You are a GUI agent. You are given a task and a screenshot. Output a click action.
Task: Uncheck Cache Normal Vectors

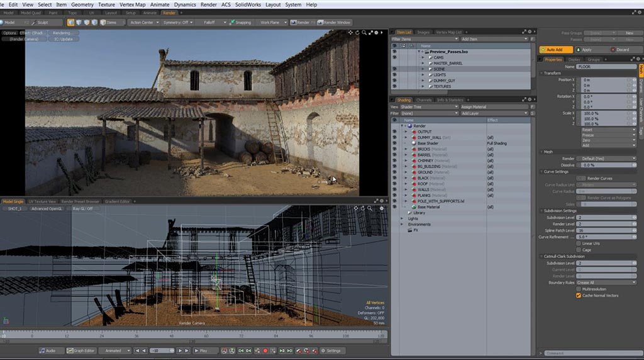579,295
